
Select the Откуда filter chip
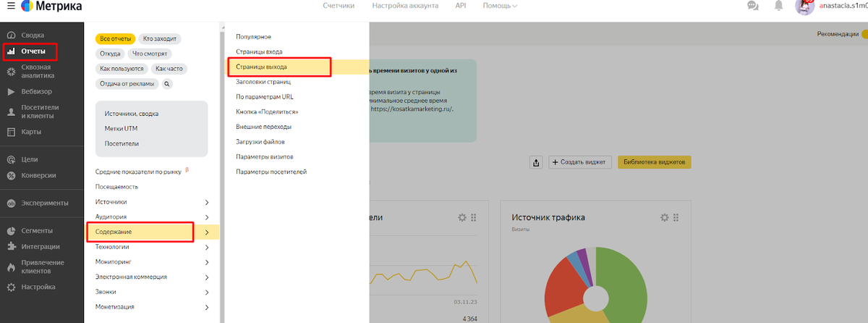pyautogui.click(x=111, y=54)
